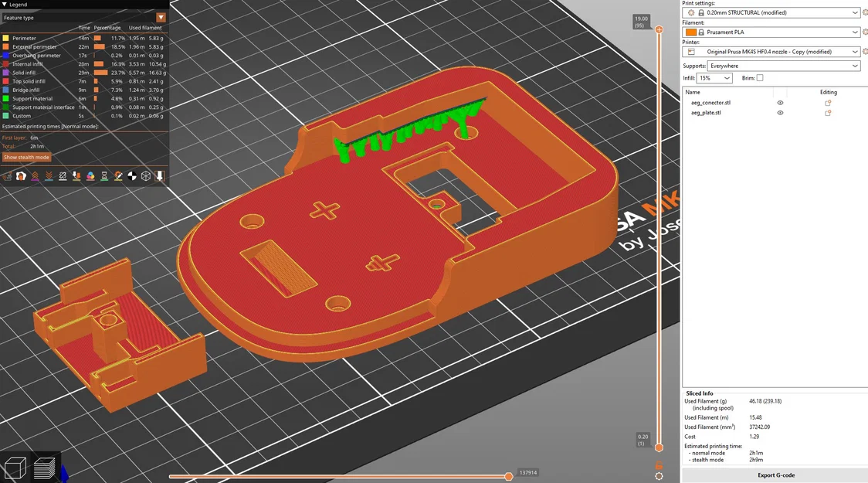The width and height of the screenshot is (868, 483).
Task: Click Show stealth mode button
Action: click(x=26, y=158)
